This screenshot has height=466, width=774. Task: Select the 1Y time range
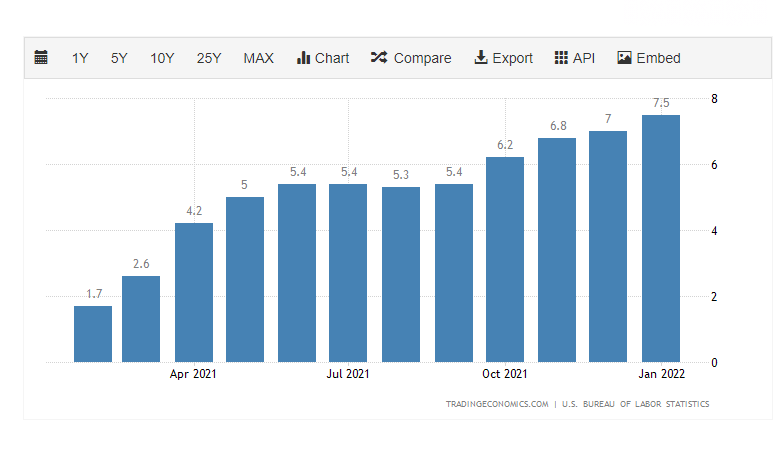[x=80, y=58]
